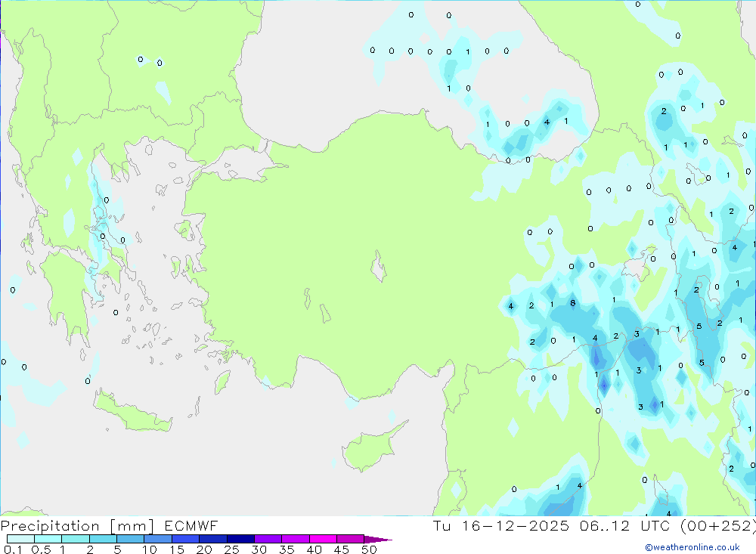The height and width of the screenshot is (554, 756).
Task: Click the legend label "45"
Action: point(342,549)
